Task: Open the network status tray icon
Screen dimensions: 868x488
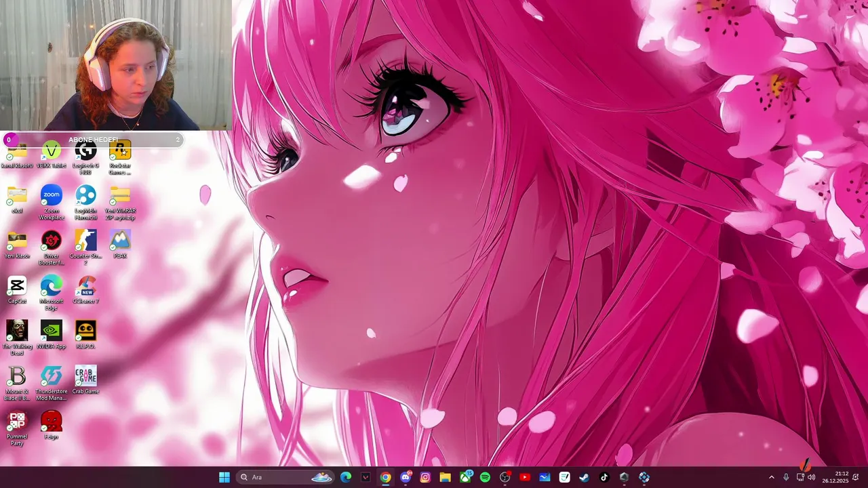Action: (800, 477)
